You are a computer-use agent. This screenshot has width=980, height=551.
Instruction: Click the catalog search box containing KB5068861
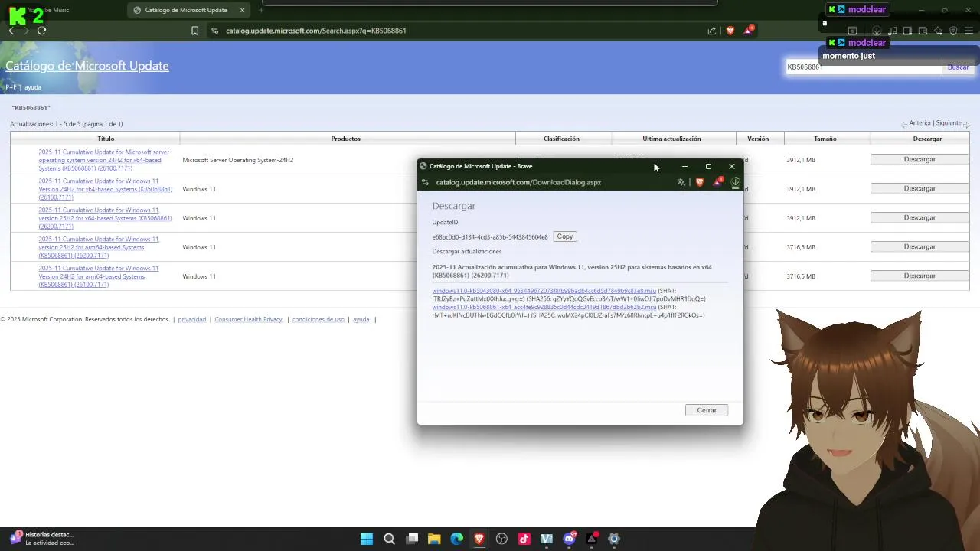tap(864, 67)
